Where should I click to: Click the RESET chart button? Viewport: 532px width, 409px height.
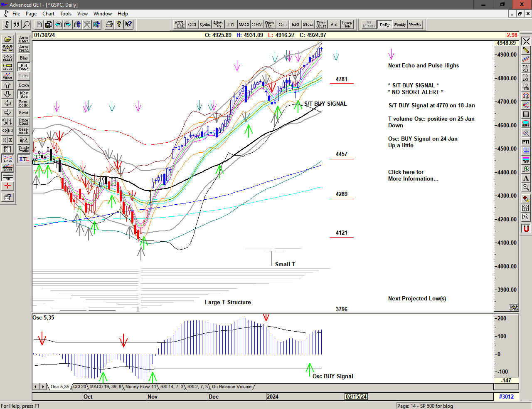click(x=7, y=57)
